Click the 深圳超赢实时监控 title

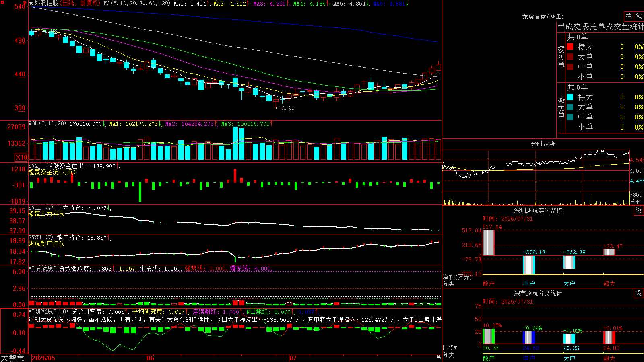(x=538, y=210)
